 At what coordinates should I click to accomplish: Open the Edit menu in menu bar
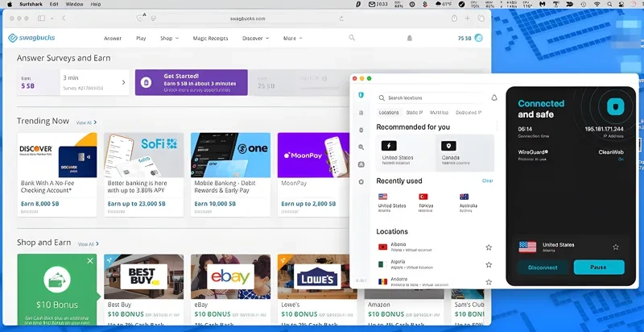[54, 4]
